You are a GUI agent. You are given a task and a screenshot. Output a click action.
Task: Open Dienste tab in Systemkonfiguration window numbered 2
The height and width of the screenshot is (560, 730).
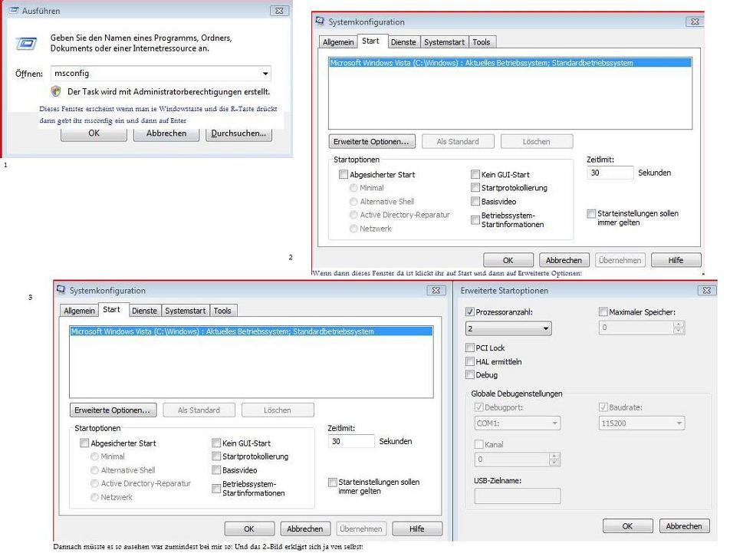click(403, 42)
